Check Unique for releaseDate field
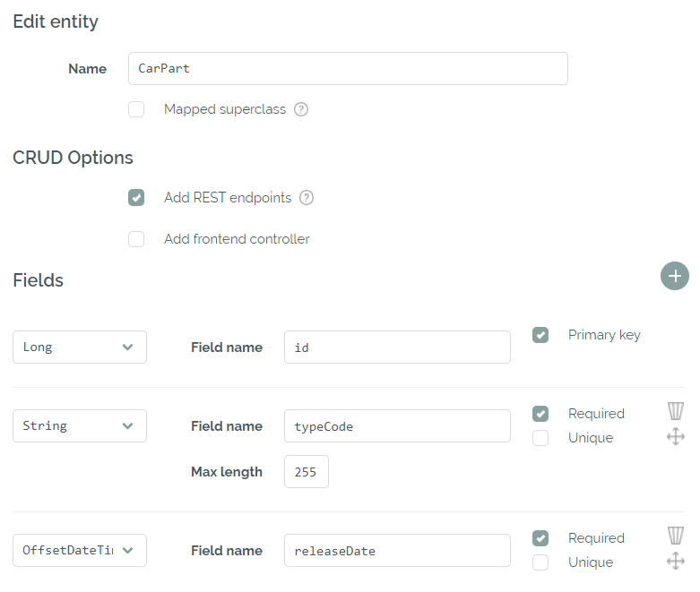700x592 pixels. (x=540, y=562)
